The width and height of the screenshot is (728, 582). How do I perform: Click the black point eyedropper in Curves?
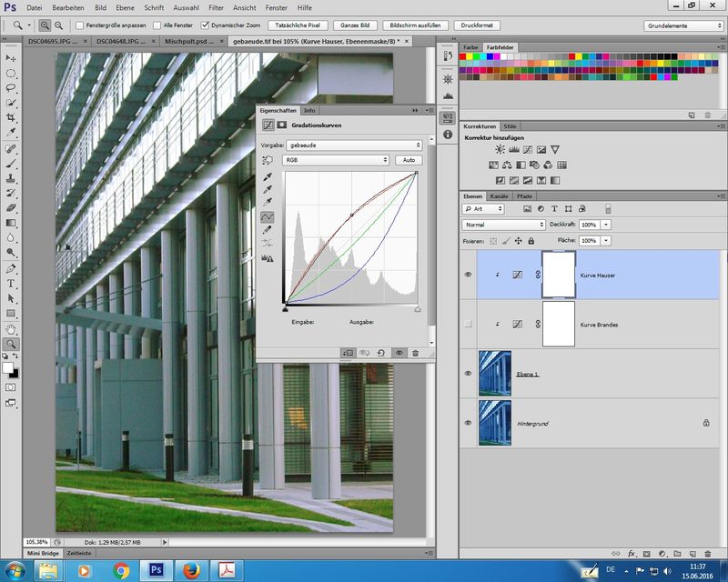(x=268, y=177)
